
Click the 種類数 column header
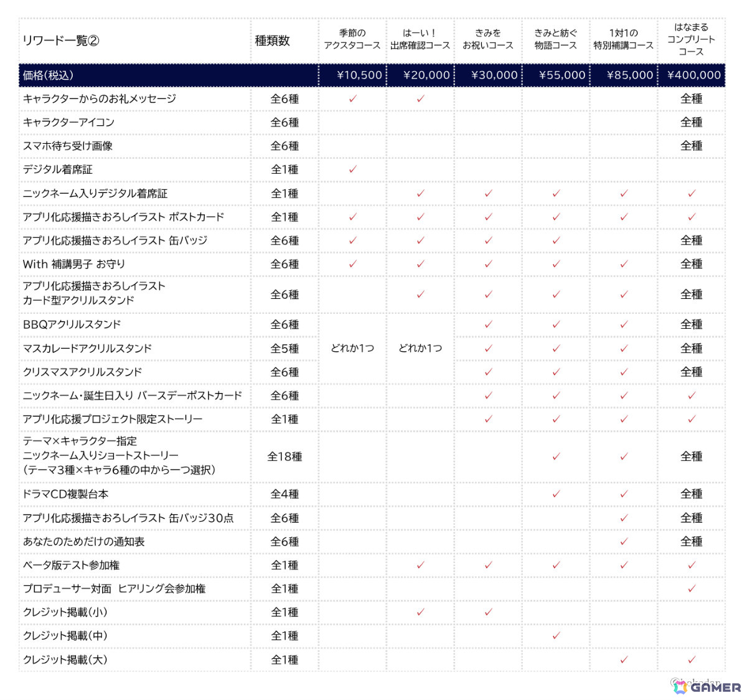coord(273,40)
